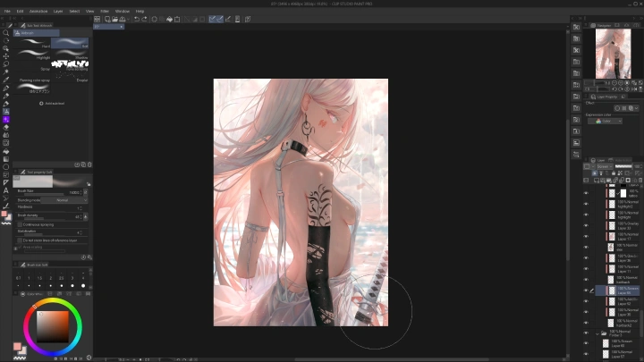Open dropdown arrow next to export icon
The height and width of the screenshot is (362, 644).
click(128, 20)
